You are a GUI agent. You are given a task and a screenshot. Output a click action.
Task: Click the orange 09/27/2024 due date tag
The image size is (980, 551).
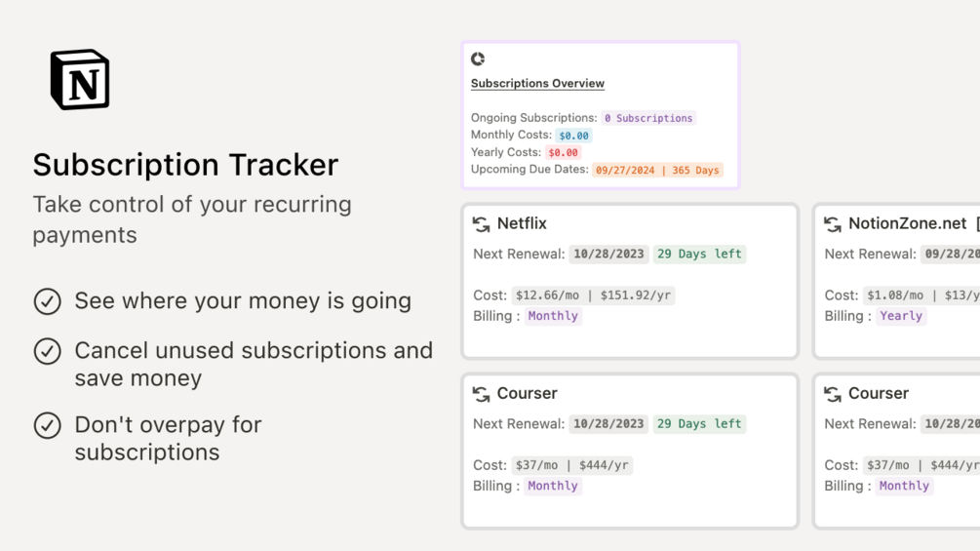click(657, 170)
